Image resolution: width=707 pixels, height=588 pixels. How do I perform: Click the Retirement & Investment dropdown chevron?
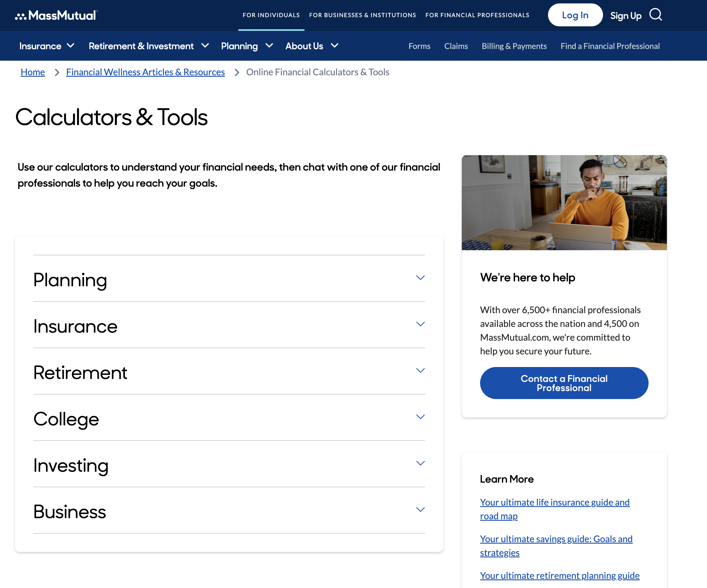[205, 46]
